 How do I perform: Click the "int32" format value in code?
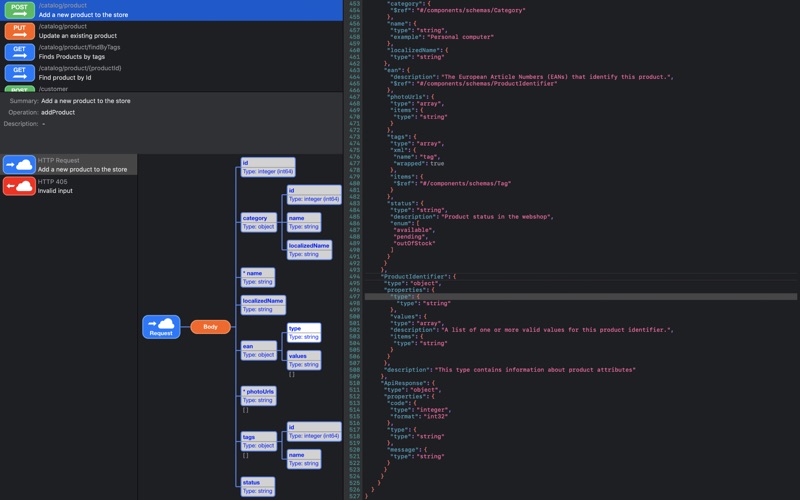coord(435,416)
